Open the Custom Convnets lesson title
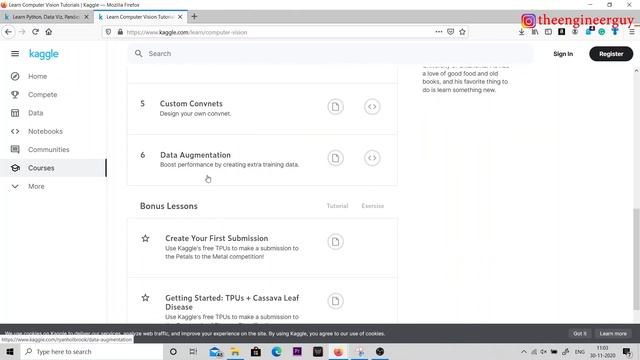 191,104
